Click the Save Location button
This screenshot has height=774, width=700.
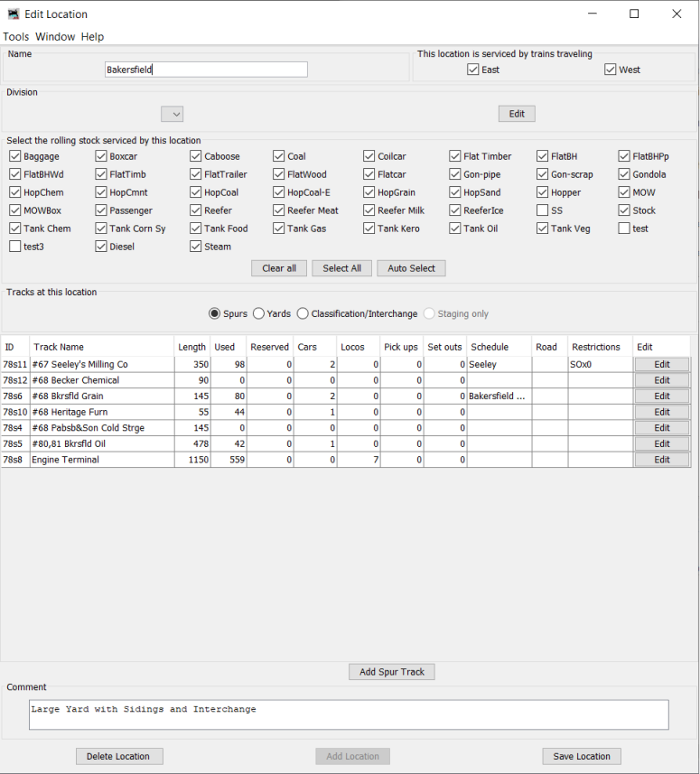(x=581, y=756)
